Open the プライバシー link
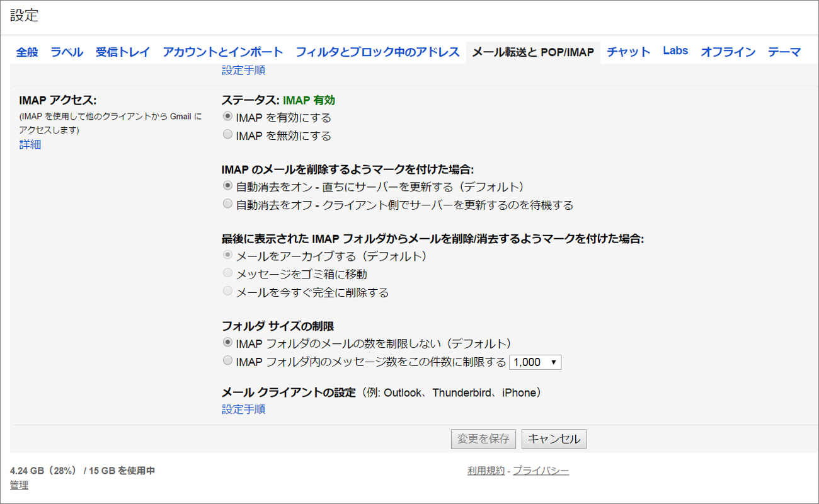 tap(541, 471)
